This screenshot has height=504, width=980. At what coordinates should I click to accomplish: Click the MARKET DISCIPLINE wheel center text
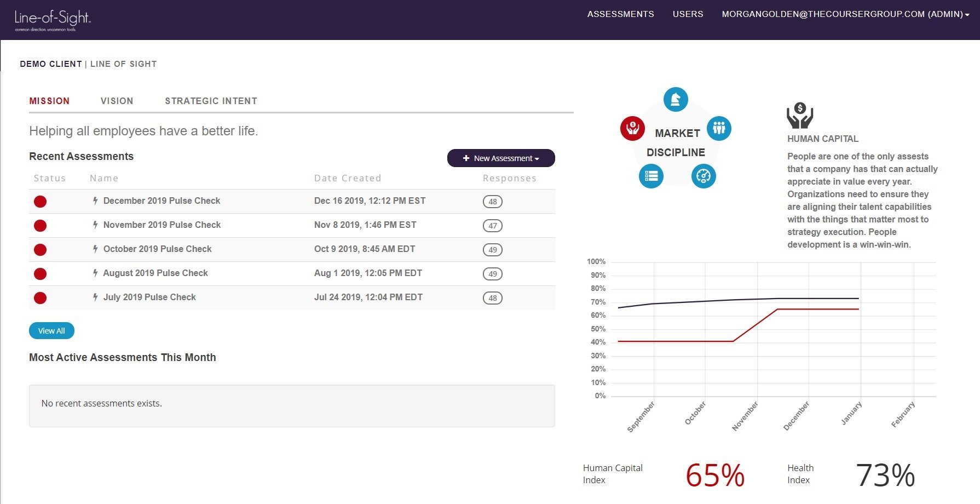click(x=676, y=142)
